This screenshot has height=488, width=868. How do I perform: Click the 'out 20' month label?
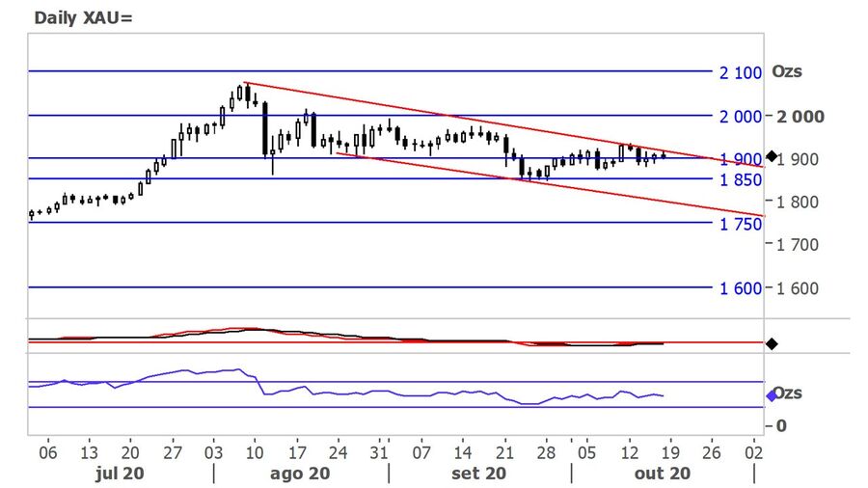click(662, 474)
